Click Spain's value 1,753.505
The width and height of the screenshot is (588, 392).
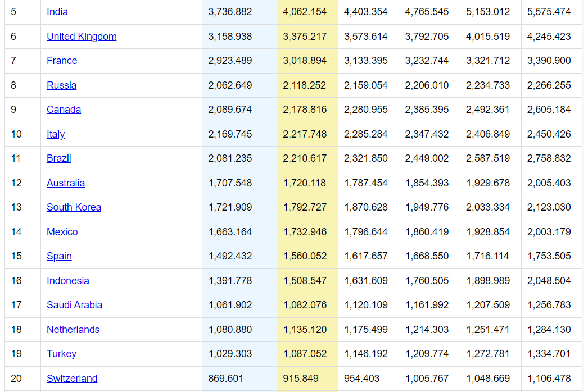click(x=549, y=256)
